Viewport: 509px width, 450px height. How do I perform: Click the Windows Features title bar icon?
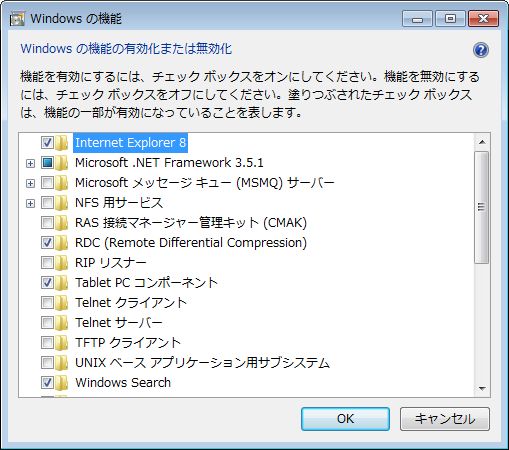point(17,19)
